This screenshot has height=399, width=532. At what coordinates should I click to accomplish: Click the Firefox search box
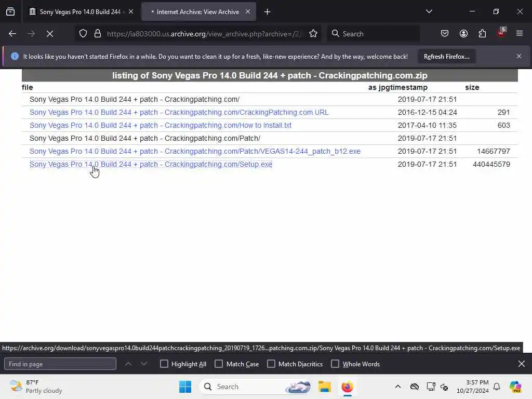pos(374,34)
